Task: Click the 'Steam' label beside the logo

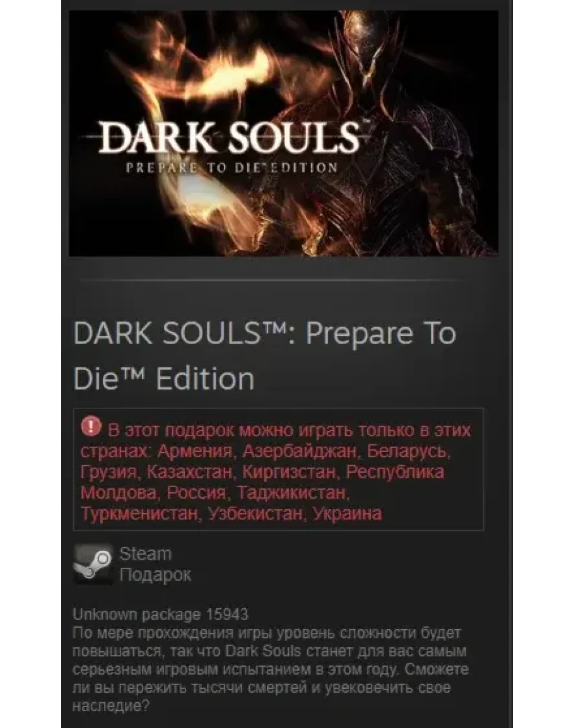Action: click(x=146, y=554)
